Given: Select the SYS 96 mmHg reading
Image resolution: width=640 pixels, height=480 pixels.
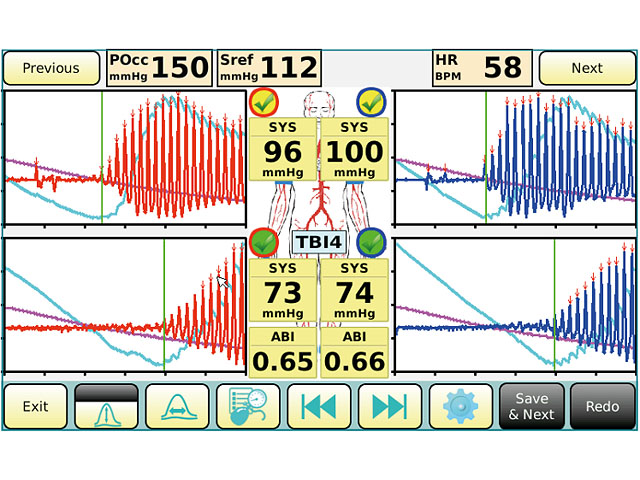Looking at the screenshot, I should coord(282,149).
